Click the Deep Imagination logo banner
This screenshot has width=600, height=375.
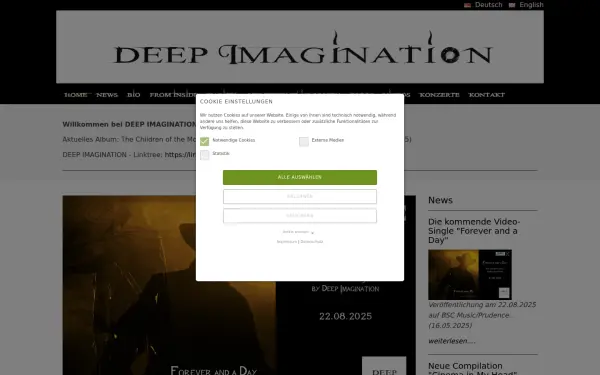(300, 47)
